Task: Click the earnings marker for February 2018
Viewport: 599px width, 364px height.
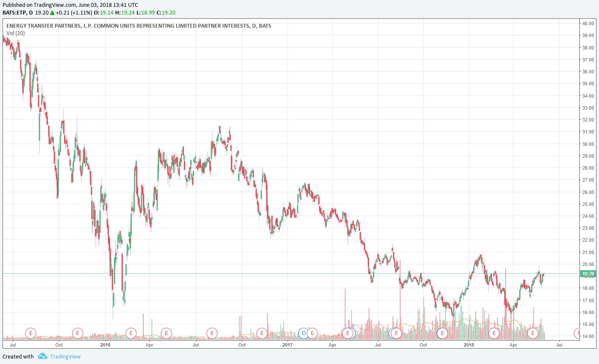Action: (x=494, y=333)
